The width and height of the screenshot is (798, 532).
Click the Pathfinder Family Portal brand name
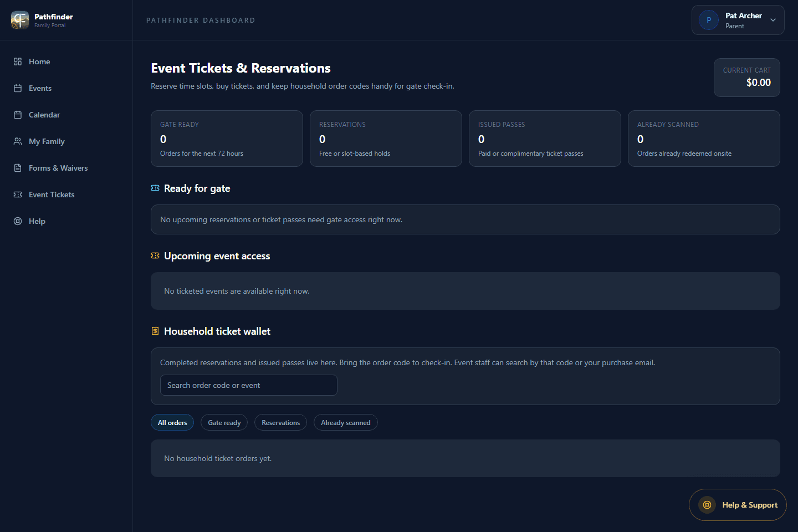tap(53, 20)
